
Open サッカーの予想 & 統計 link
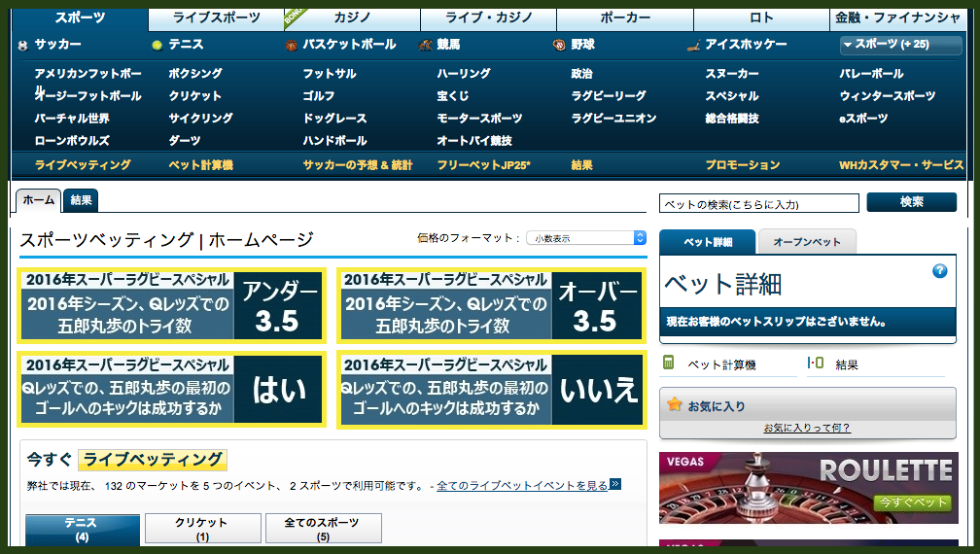click(x=358, y=165)
